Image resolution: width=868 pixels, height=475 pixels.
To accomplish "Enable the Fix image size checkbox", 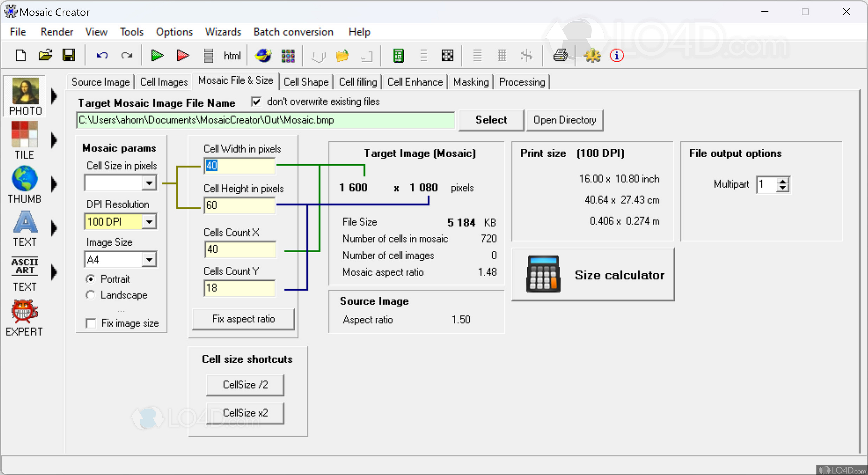I will click(x=91, y=323).
